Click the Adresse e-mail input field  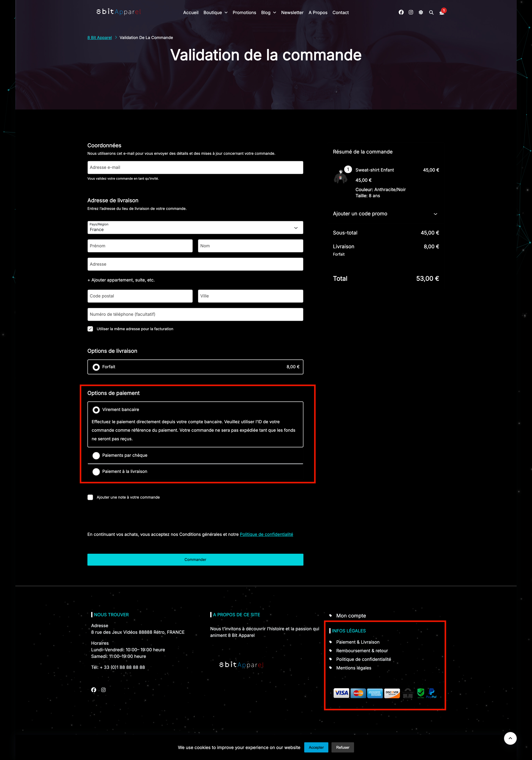[x=195, y=167]
